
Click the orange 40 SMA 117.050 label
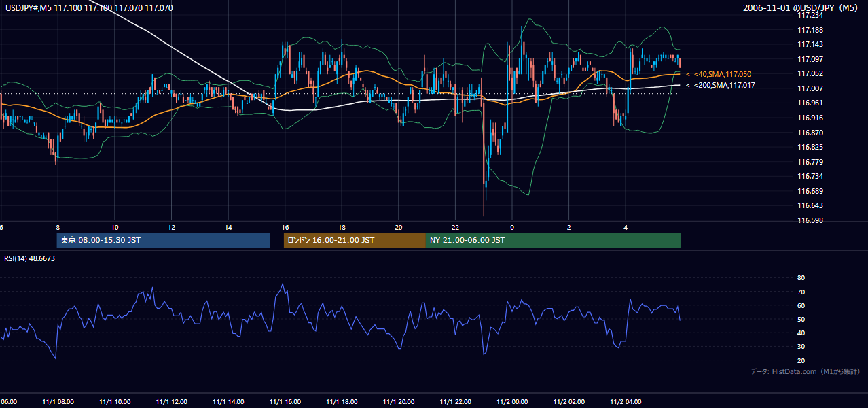[x=719, y=74]
